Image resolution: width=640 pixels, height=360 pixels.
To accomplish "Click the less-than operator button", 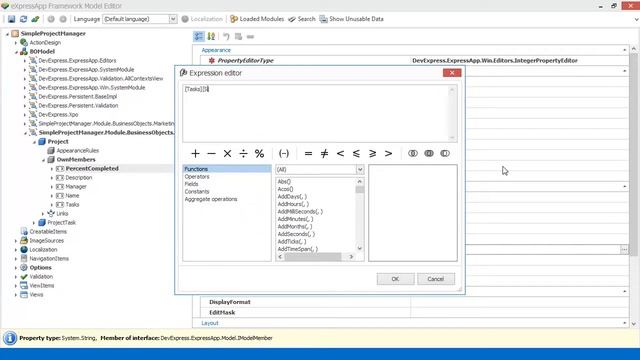I will click(x=340, y=153).
